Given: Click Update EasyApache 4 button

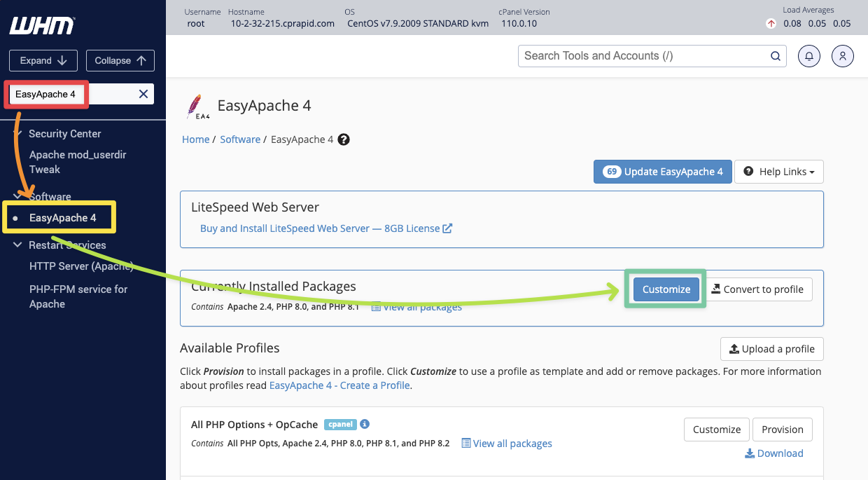Looking at the screenshot, I should [x=662, y=172].
